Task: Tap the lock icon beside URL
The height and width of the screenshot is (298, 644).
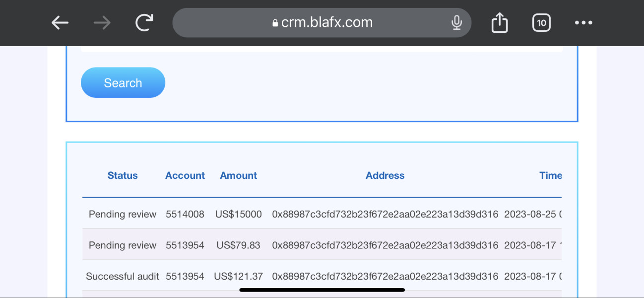Action: [x=275, y=23]
